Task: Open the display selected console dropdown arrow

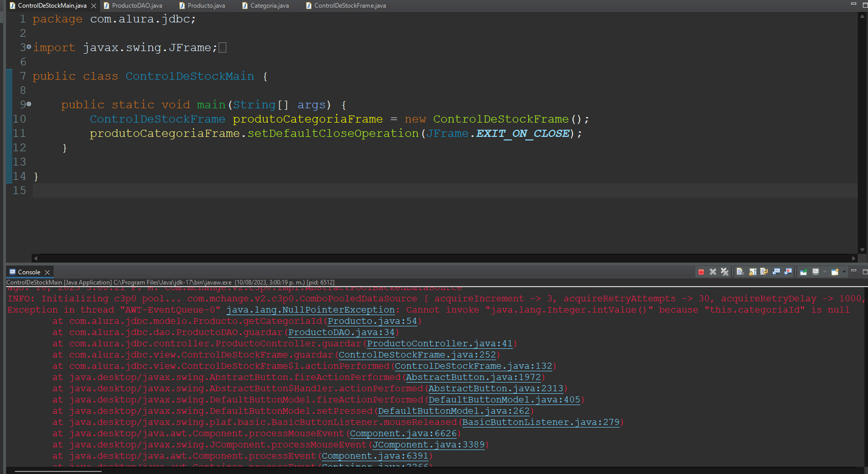Action: click(x=825, y=272)
